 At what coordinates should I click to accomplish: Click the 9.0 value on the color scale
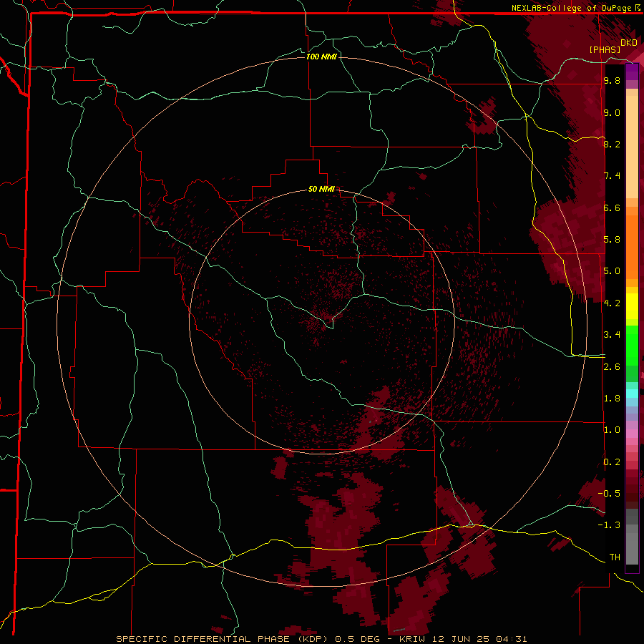(x=612, y=112)
